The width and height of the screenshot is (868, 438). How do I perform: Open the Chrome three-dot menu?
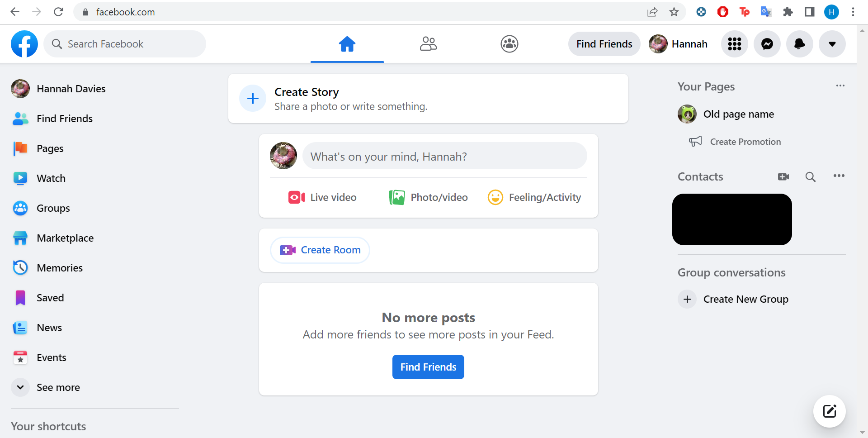853,12
